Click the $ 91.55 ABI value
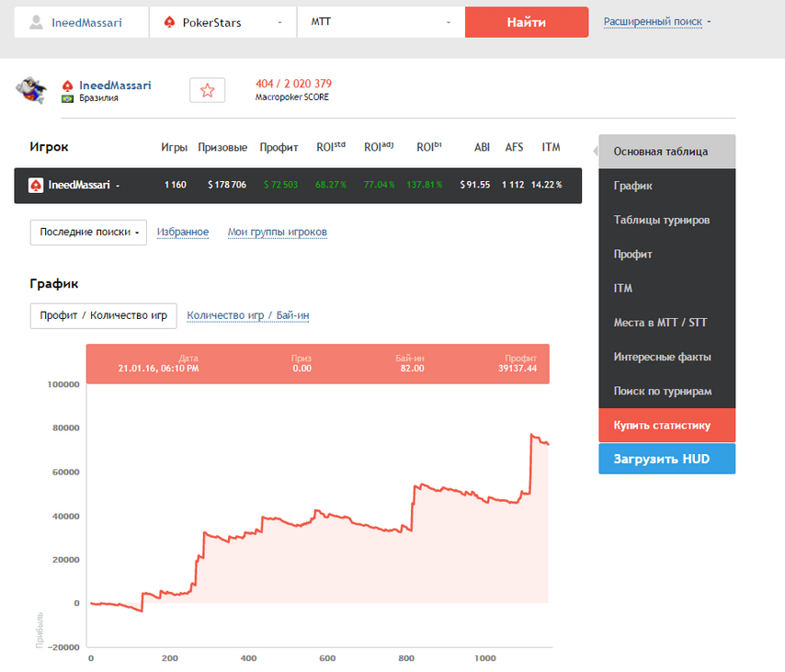The height and width of the screenshot is (672, 785). (x=475, y=185)
